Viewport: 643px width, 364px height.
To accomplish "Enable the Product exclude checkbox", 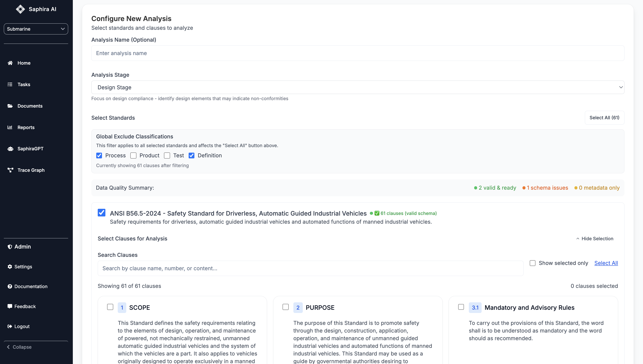I will point(133,155).
